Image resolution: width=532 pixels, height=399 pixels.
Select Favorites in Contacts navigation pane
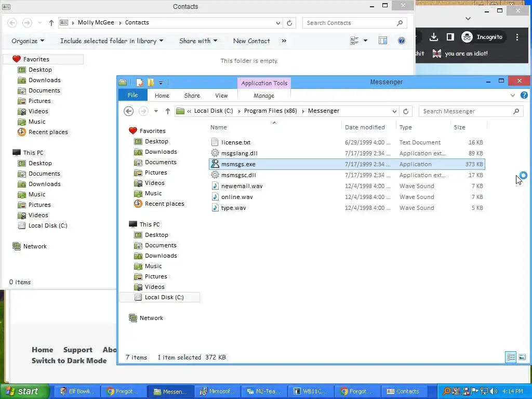pos(44,59)
